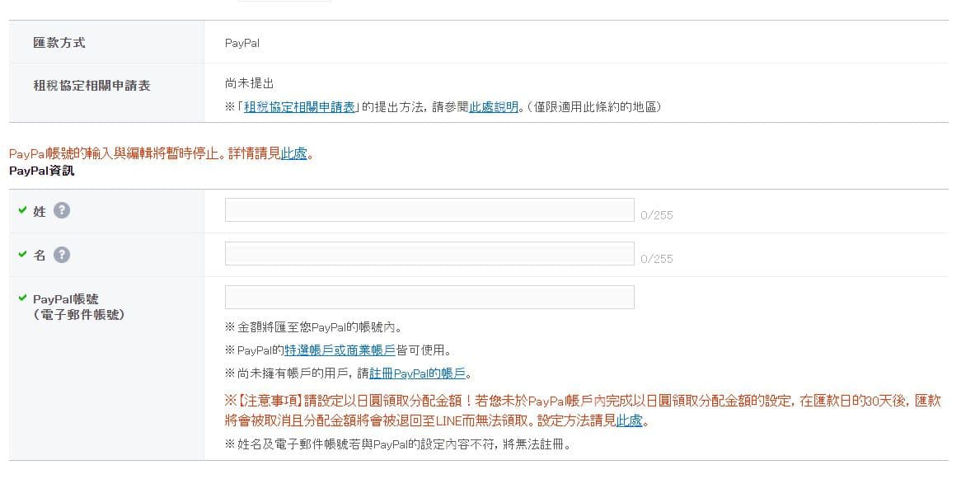The image size is (980, 479).
Task: Open the 註冊PayPal的帳戶 link
Action: tap(418, 374)
